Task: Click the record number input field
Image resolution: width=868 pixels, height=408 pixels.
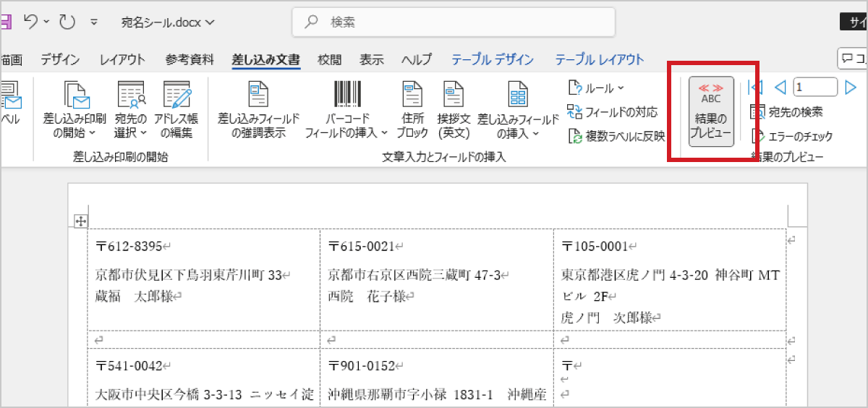Action: (x=814, y=88)
